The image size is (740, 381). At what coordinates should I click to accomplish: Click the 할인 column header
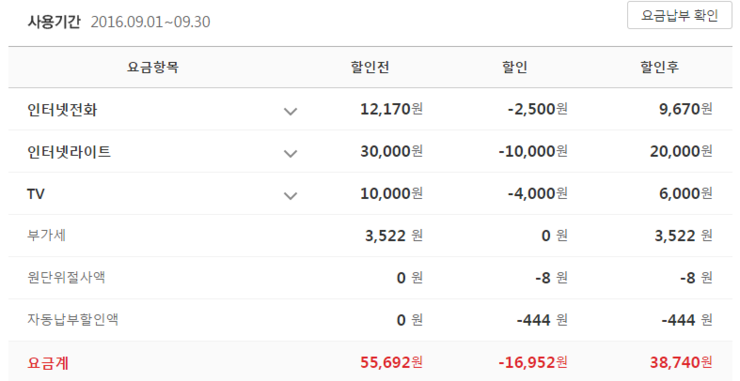515,67
